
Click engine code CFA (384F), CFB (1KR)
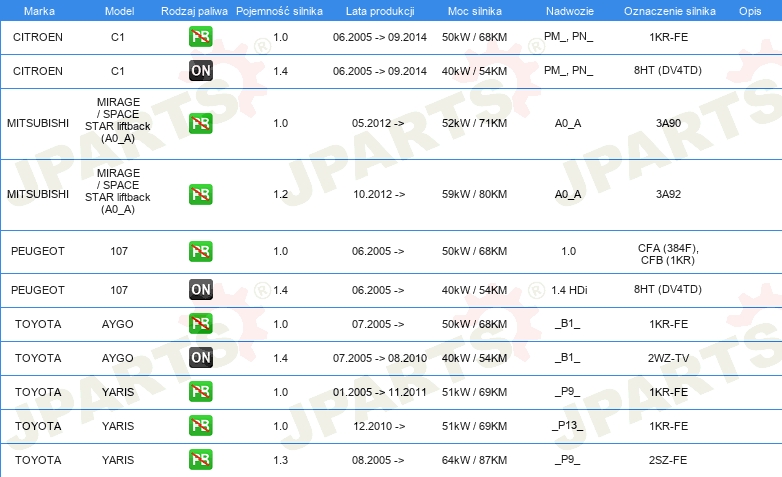(x=668, y=254)
